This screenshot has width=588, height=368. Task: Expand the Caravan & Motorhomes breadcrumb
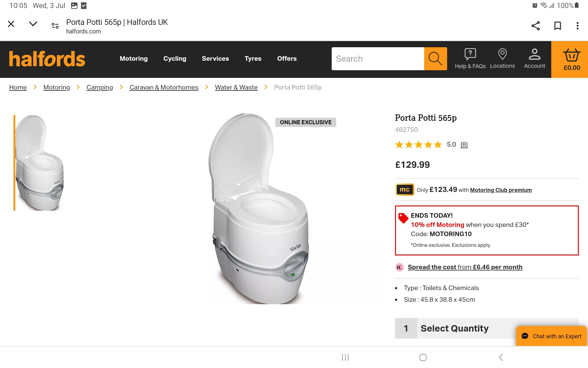coord(164,87)
